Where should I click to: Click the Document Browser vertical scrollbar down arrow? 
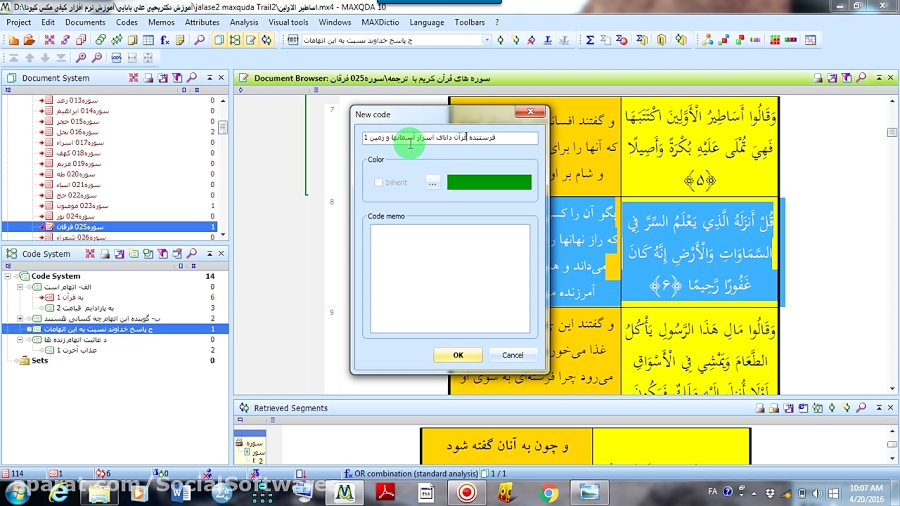click(892, 389)
